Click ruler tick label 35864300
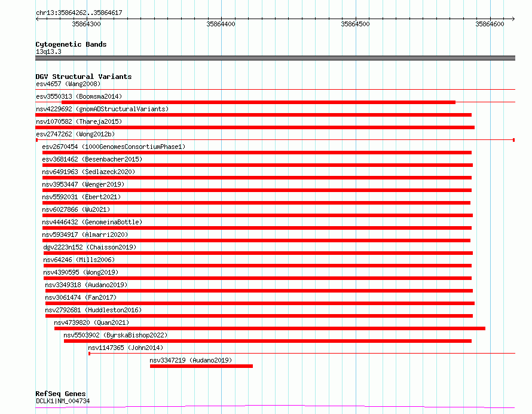 coord(86,24)
